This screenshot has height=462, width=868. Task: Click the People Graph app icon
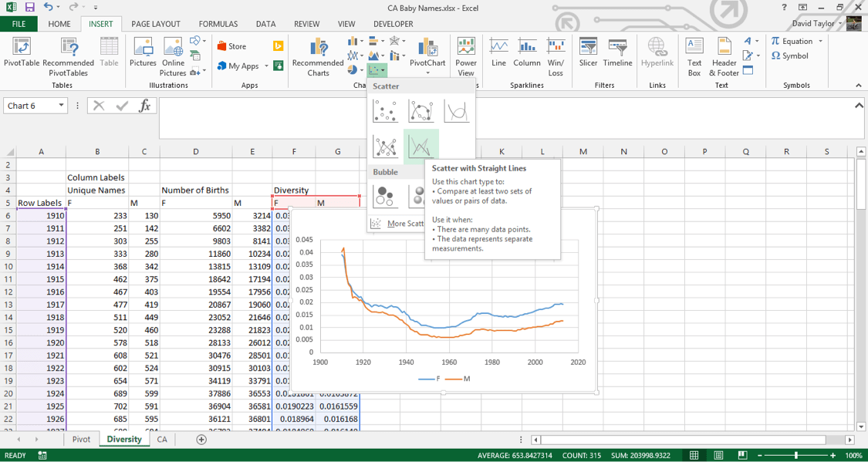click(x=278, y=66)
